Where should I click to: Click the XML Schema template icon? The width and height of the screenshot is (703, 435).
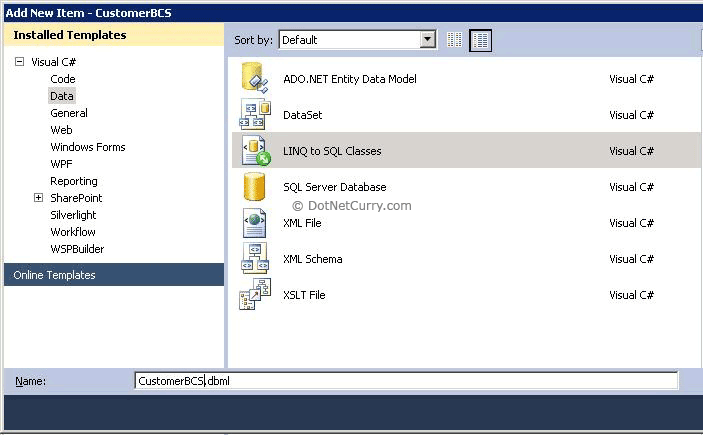pos(254,259)
